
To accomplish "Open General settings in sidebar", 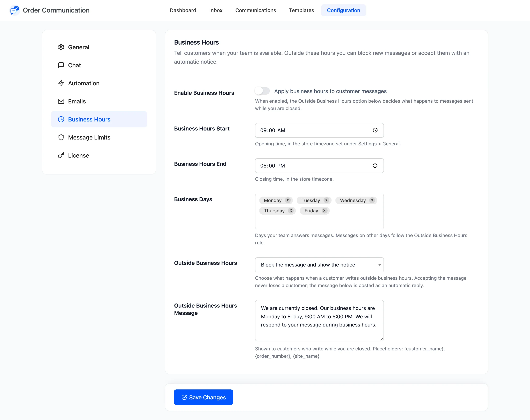I will click(x=99, y=47).
